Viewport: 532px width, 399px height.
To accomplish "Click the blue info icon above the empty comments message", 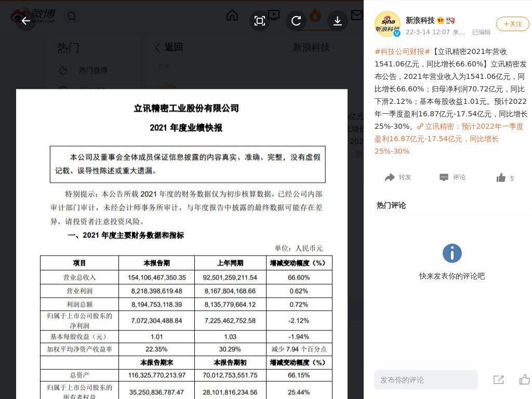I will click(x=452, y=253).
